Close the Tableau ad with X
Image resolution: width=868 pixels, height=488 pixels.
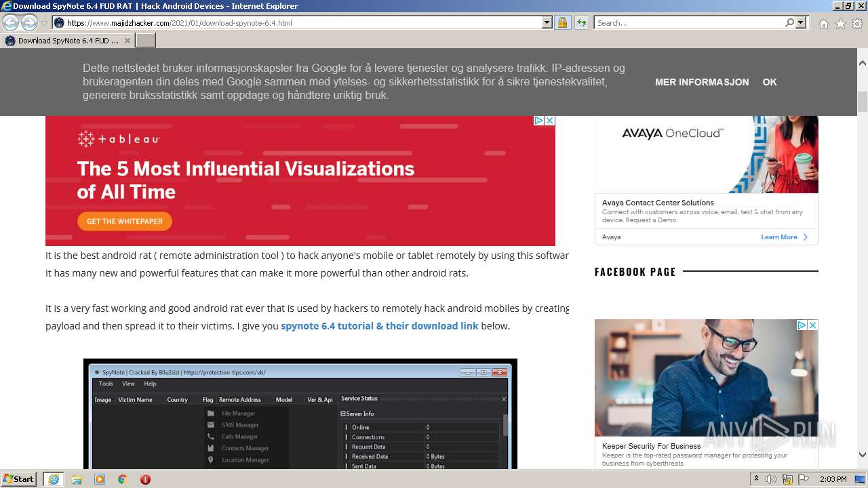coord(550,121)
